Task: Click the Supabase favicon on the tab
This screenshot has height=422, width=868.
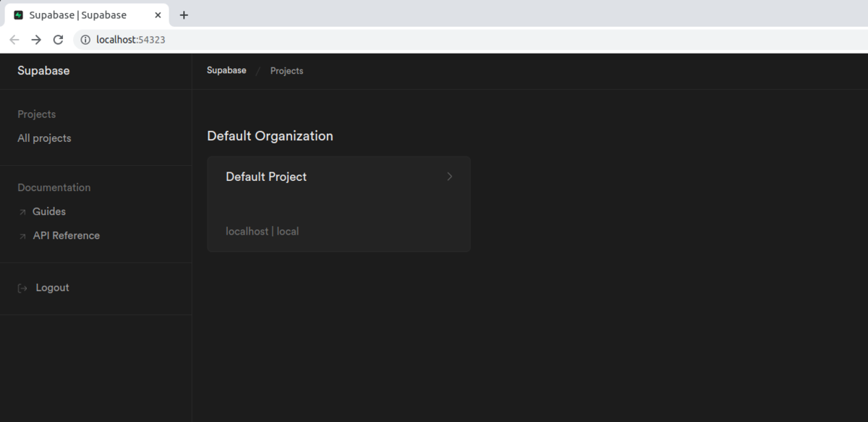Action: pos(19,14)
